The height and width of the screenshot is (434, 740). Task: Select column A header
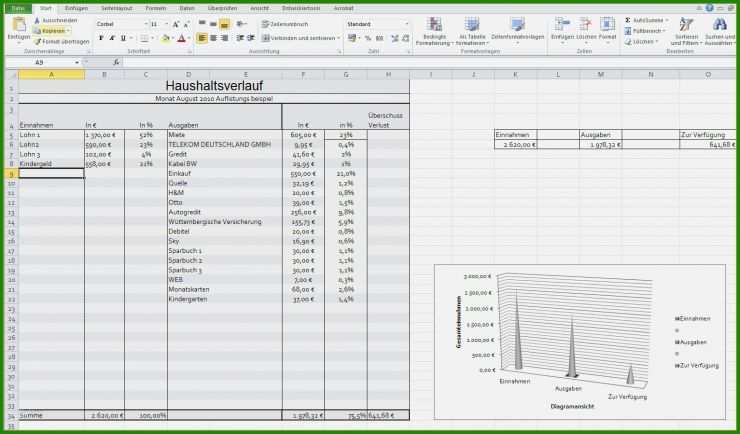tap(51, 75)
